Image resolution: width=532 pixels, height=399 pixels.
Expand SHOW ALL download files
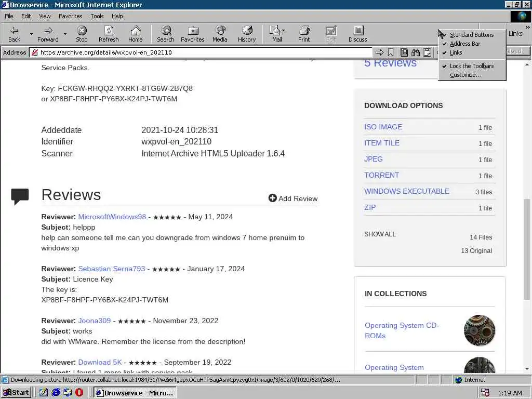click(380, 234)
